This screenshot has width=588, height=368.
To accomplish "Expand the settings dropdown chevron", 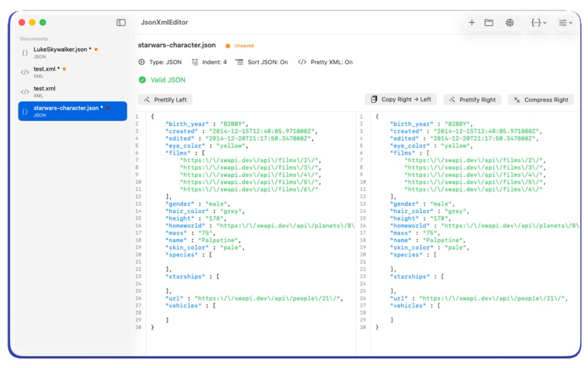I will pyautogui.click(x=571, y=22).
